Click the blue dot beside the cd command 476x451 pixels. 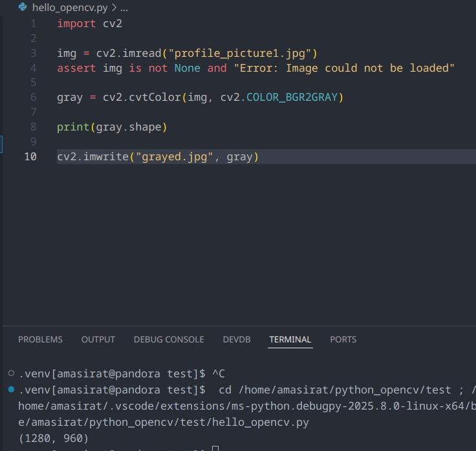[12, 390]
